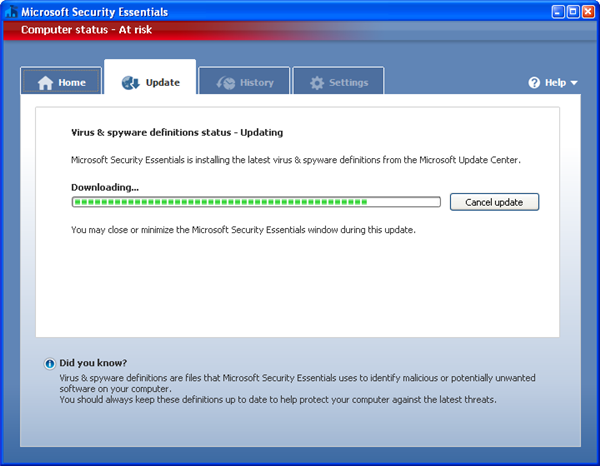Image resolution: width=600 pixels, height=466 pixels.
Task: Close the Microsoft Security Essentials window
Action: [x=589, y=12]
